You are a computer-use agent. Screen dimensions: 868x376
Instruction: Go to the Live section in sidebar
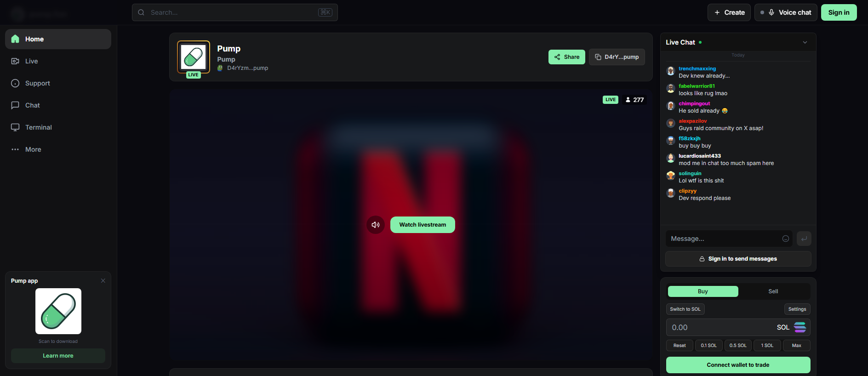(58, 61)
